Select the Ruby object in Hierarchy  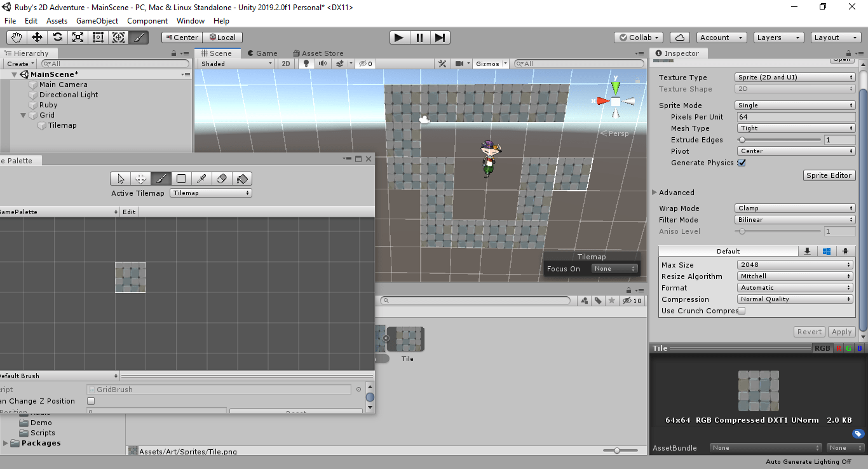(48, 105)
